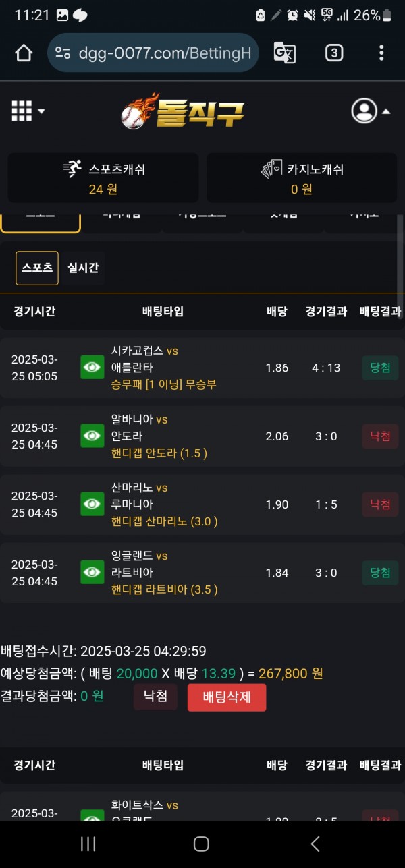
Task: Open the Google Translate page icon
Action: (284, 53)
